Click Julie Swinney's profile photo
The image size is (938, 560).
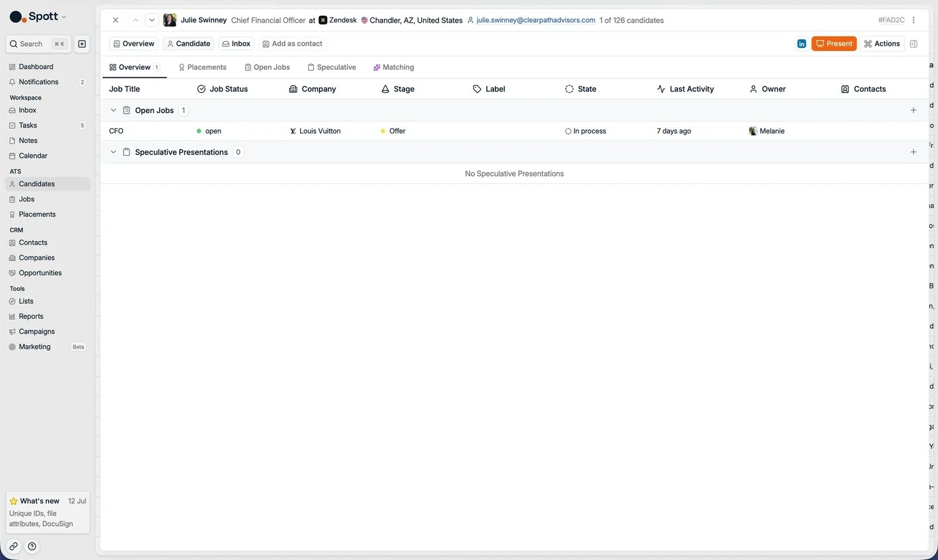tap(169, 20)
